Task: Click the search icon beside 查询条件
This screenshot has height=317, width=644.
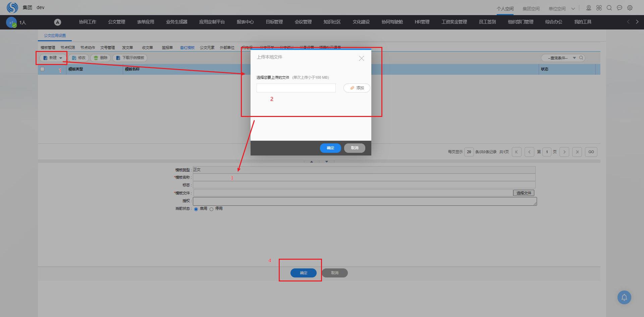Action: [x=581, y=58]
